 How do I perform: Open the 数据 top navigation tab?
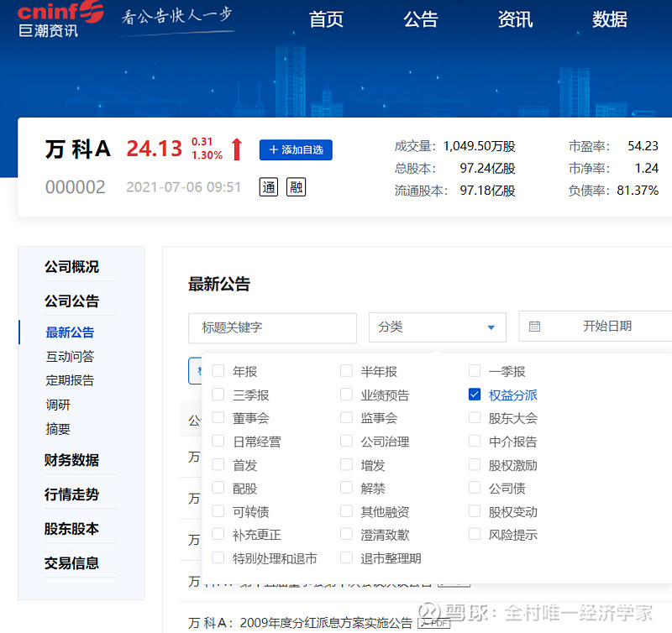pos(610,19)
